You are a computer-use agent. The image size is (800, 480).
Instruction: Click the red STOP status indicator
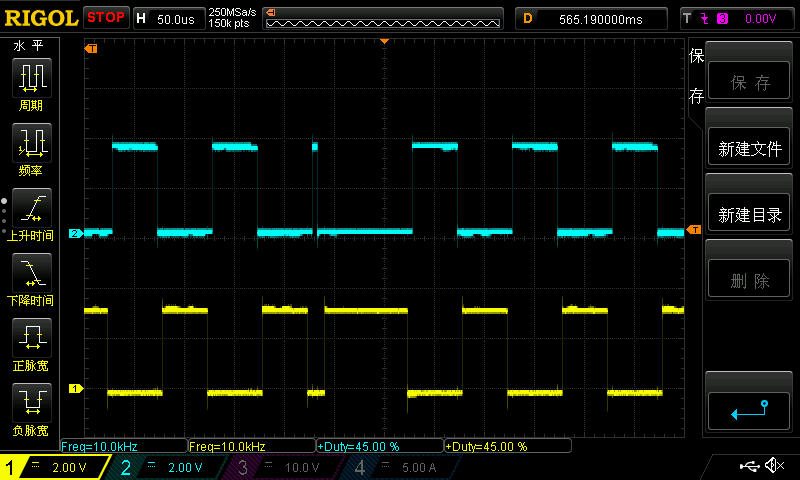105,17
